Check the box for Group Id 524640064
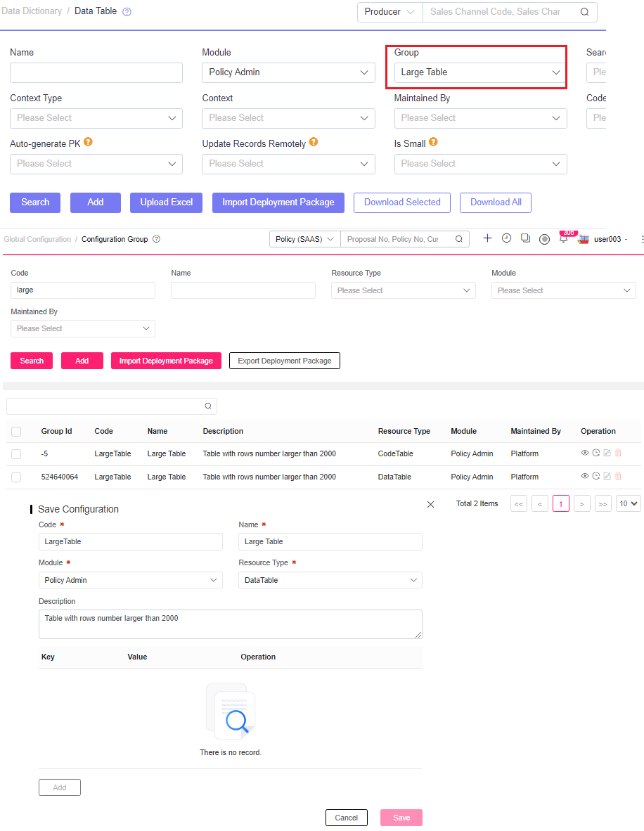 click(x=16, y=477)
